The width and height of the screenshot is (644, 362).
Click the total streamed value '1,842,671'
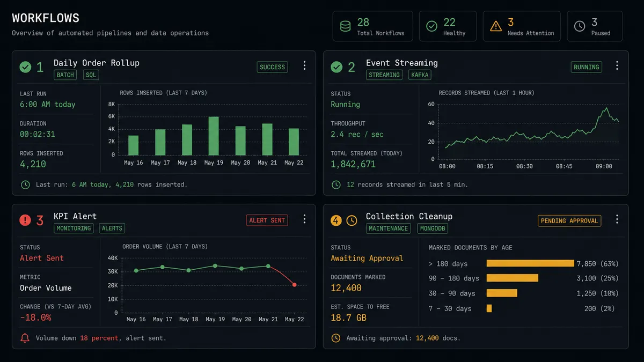click(353, 164)
